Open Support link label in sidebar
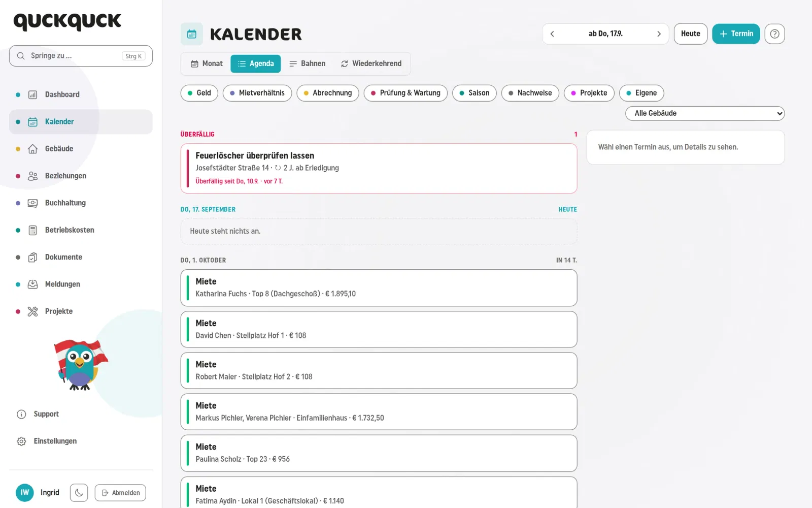 click(46, 415)
